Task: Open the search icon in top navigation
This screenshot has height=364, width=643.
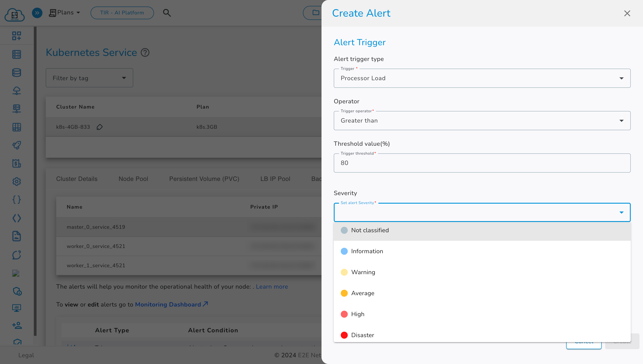Action: coord(167,12)
